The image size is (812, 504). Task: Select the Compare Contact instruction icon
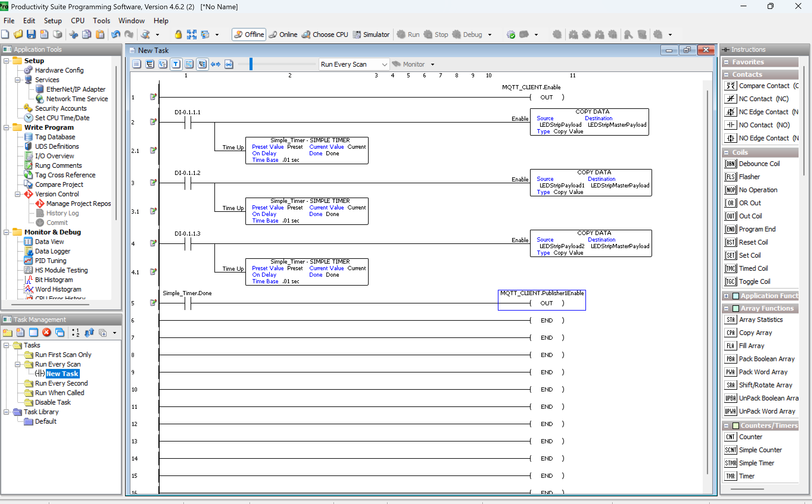731,86
